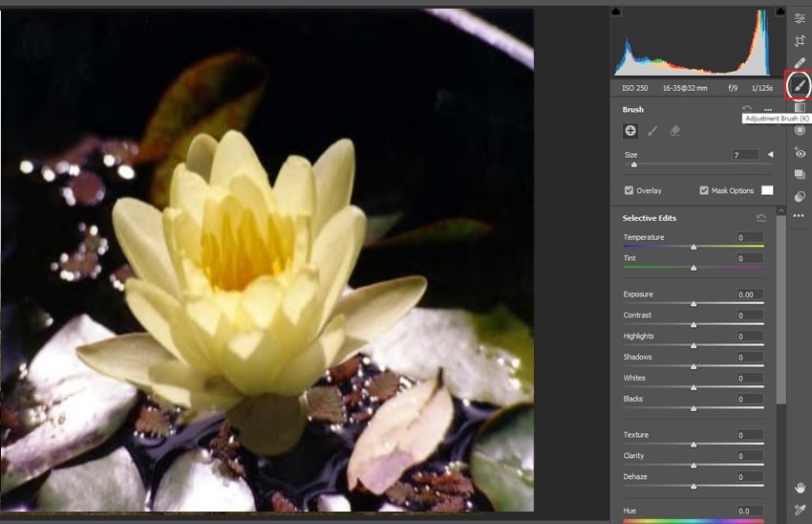Select the Red Eye removal tool
The image size is (812, 524).
pos(800,153)
